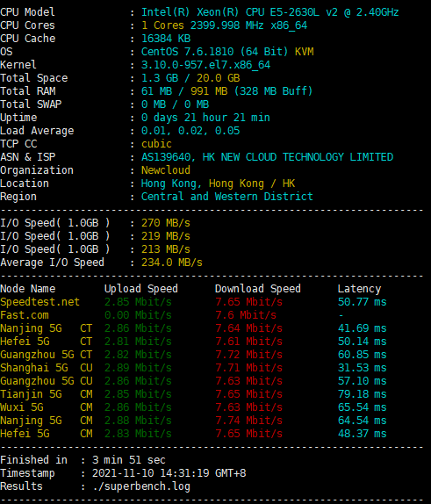Select the CPU Cache value 16384 KB
The height and width of the screenshot is (504, 431).
tap(166, 39)
